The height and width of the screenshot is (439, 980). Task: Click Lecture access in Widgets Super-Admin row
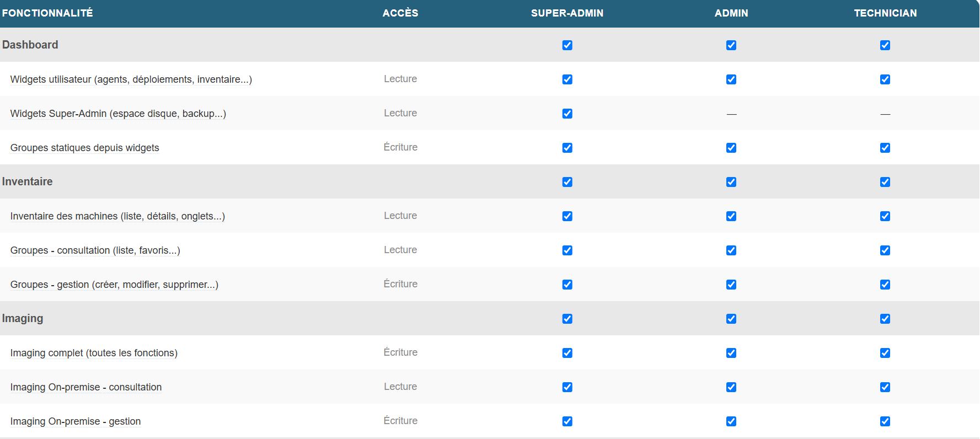(x=400, y=113)
